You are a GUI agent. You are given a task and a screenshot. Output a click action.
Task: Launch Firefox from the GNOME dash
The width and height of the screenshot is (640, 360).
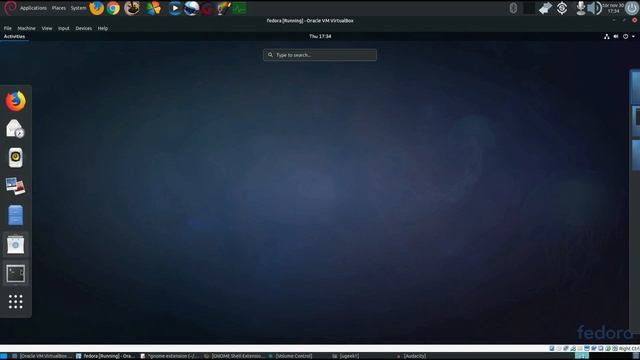click(16, 101)
